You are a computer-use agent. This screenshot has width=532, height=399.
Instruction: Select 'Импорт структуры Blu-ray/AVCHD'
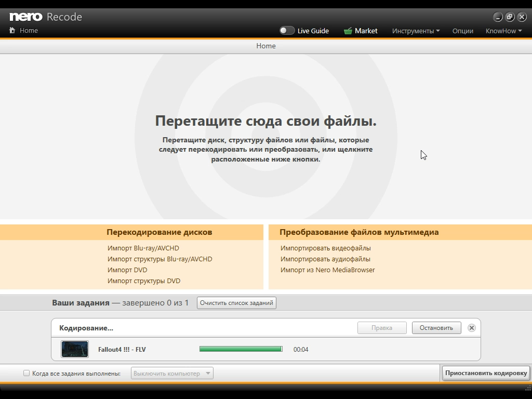point(160,259)
